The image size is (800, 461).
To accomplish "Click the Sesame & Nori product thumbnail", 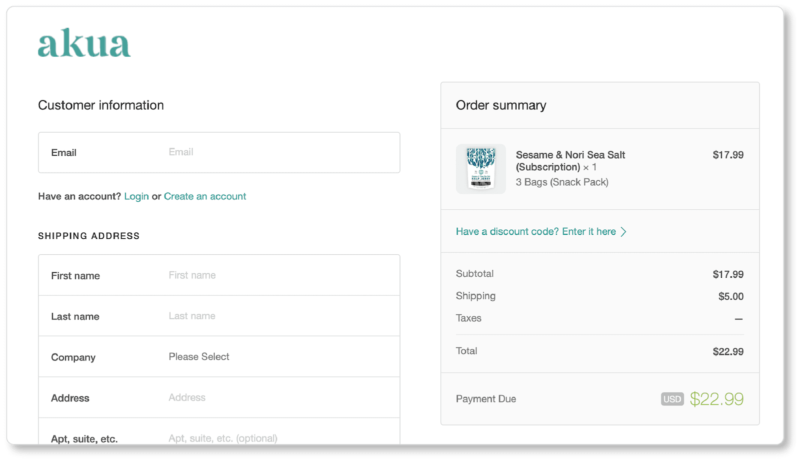I will click(x=480, y=168).
